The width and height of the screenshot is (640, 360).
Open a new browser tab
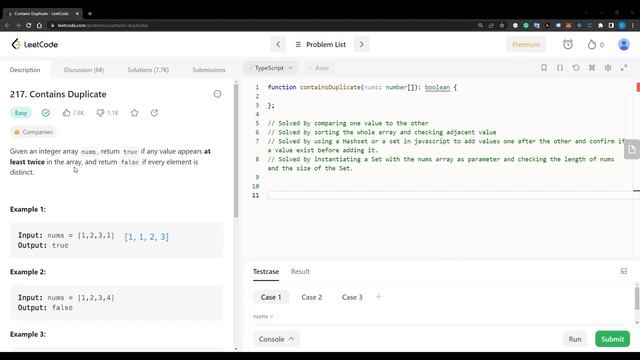pyautogui.click(x=90, y=13)
